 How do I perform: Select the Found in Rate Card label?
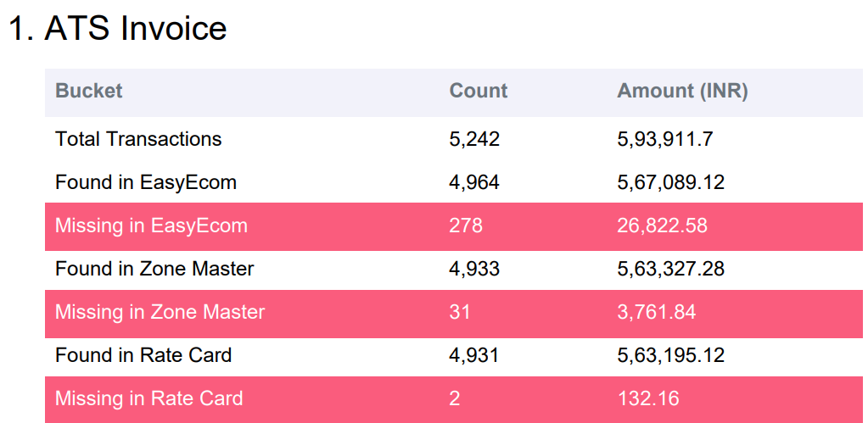coord(143,355)
